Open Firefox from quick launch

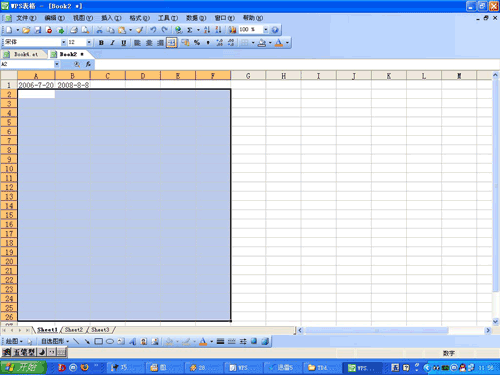[x=85, y=367]
